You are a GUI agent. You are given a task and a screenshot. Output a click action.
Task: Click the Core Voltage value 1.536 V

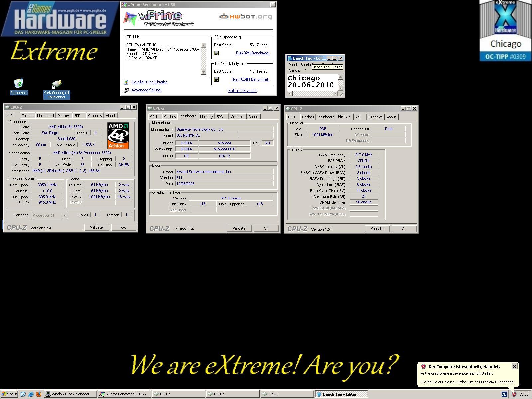tap(89, 145)
